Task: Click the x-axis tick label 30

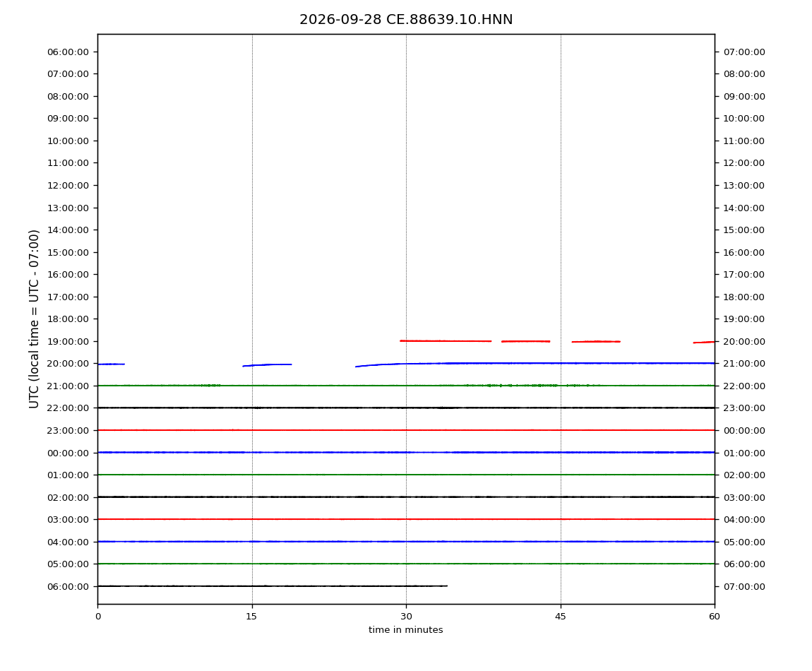Action: [x=406, y=617]
